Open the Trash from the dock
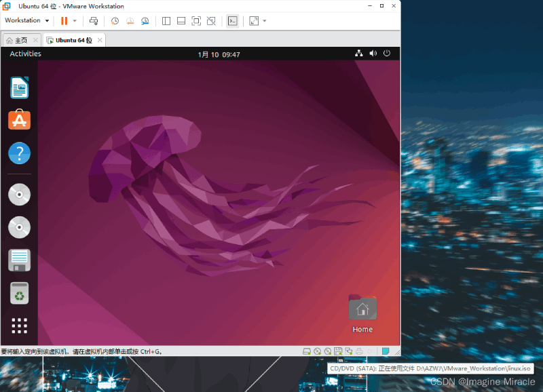Screen dimensions: 543x392 pyautogui.click(x=20, y=294)
